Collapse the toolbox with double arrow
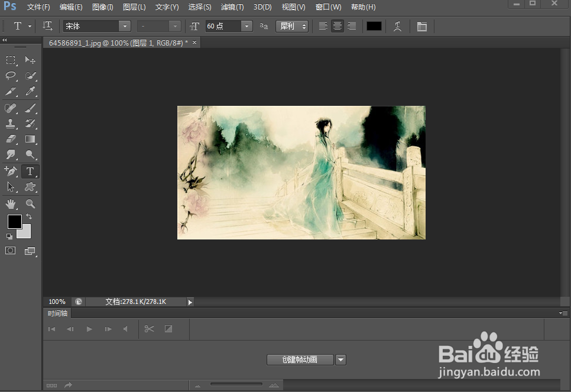The image size is (571, 392). pyautogui.click(x=4, y=40)
